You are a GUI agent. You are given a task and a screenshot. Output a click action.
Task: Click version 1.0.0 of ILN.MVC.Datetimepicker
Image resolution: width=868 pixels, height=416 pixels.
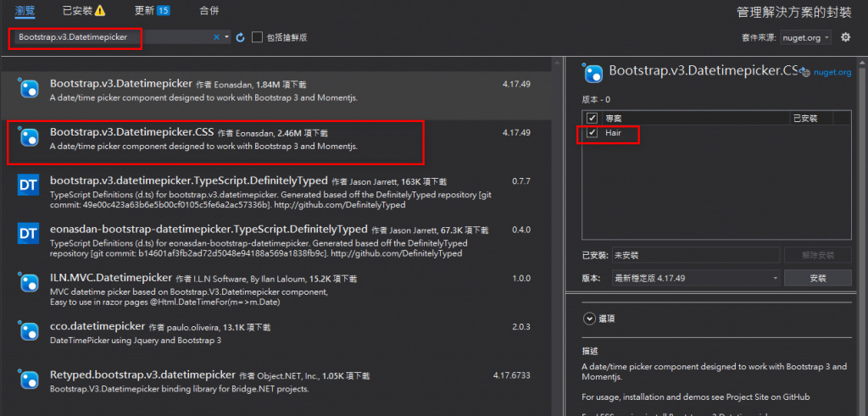pyautogui.click(x=521, y=278)
